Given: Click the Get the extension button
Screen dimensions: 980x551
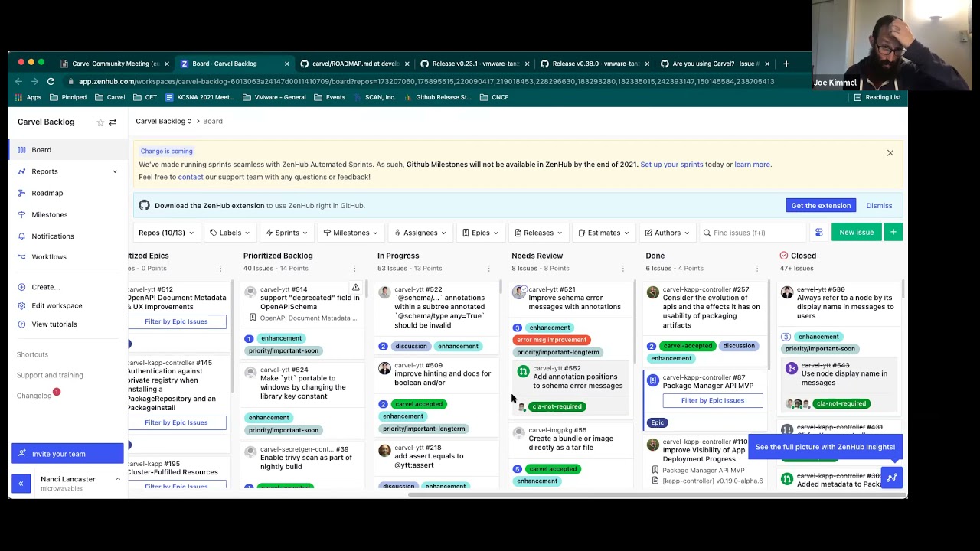Looking at the screenshot, I should click(821, 206).
